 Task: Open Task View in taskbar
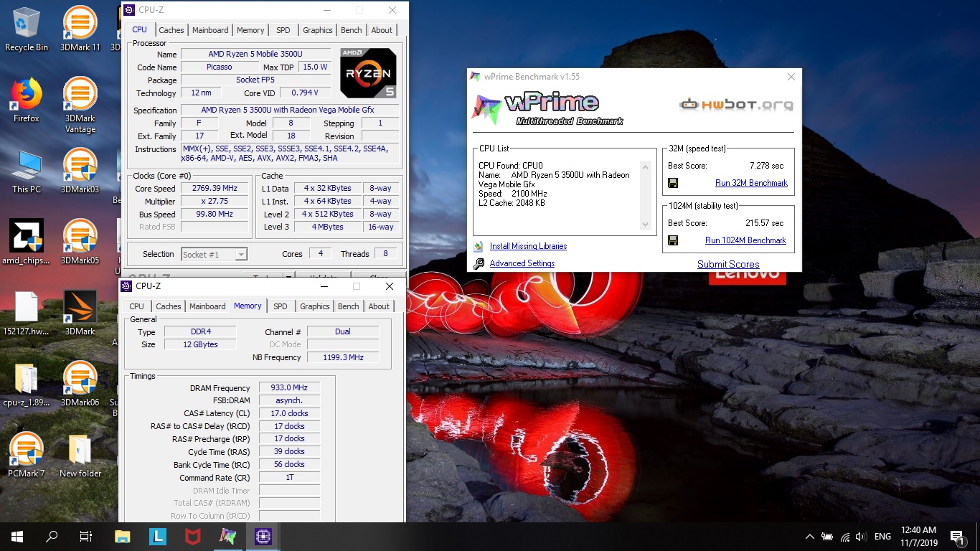86,537
